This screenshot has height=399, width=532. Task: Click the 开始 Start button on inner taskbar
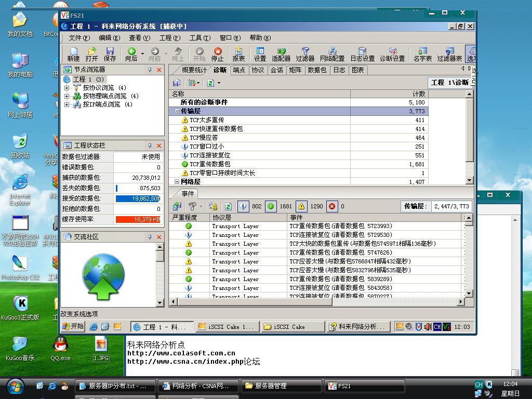(73, 327)
